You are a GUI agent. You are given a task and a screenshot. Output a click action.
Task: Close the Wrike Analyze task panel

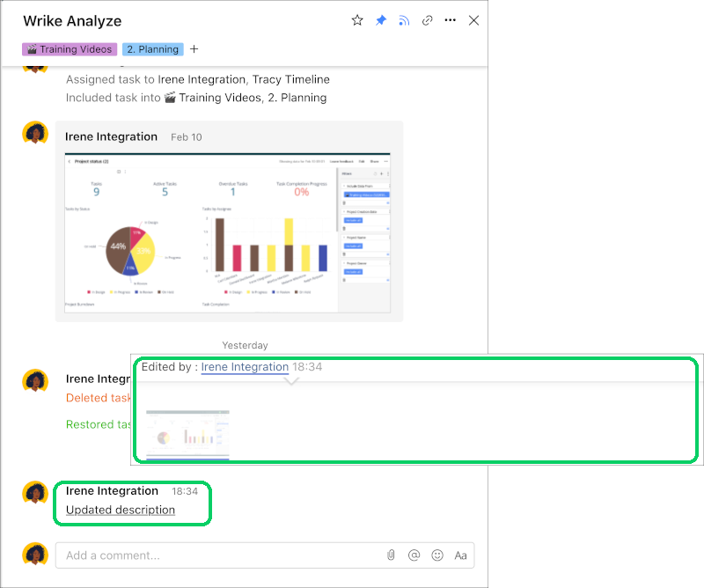(473, 20)
